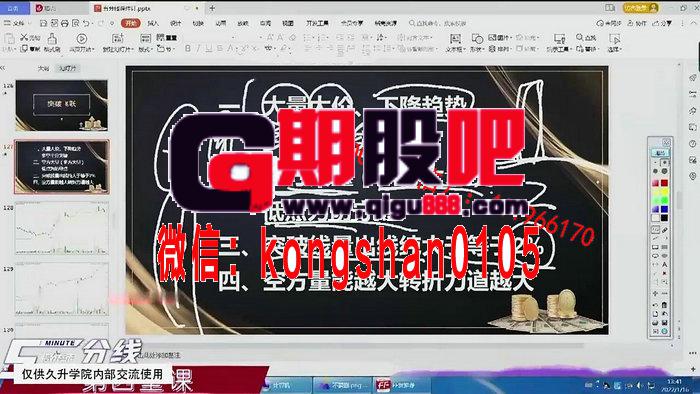Open the Design ribbon tab

coord(176,23)
